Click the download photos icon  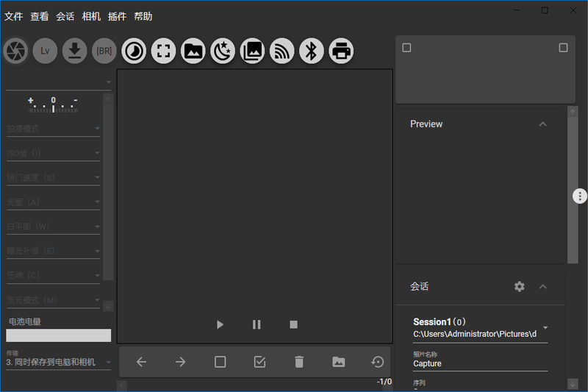coord(74,51)
